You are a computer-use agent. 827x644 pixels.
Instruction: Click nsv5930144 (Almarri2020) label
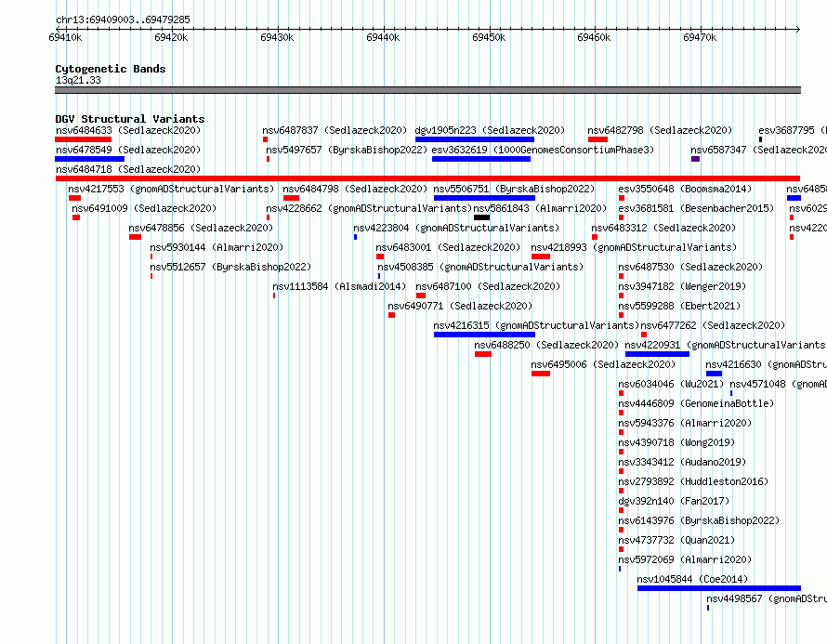coord(217,247)
